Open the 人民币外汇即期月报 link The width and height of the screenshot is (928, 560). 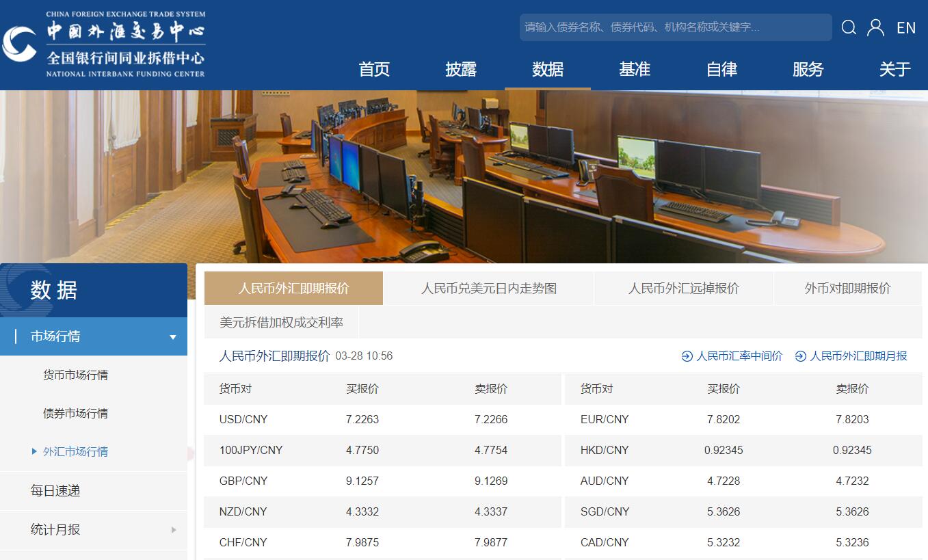click(859, 356)
